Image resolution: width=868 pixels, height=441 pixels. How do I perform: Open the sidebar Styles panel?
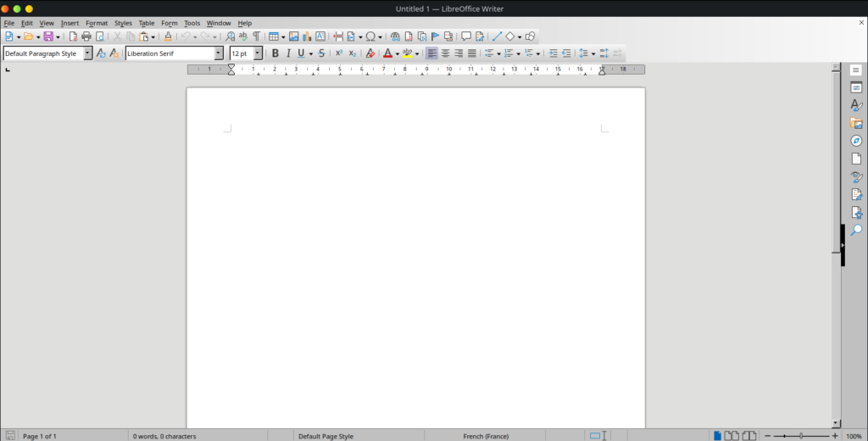tap(856, 105)
